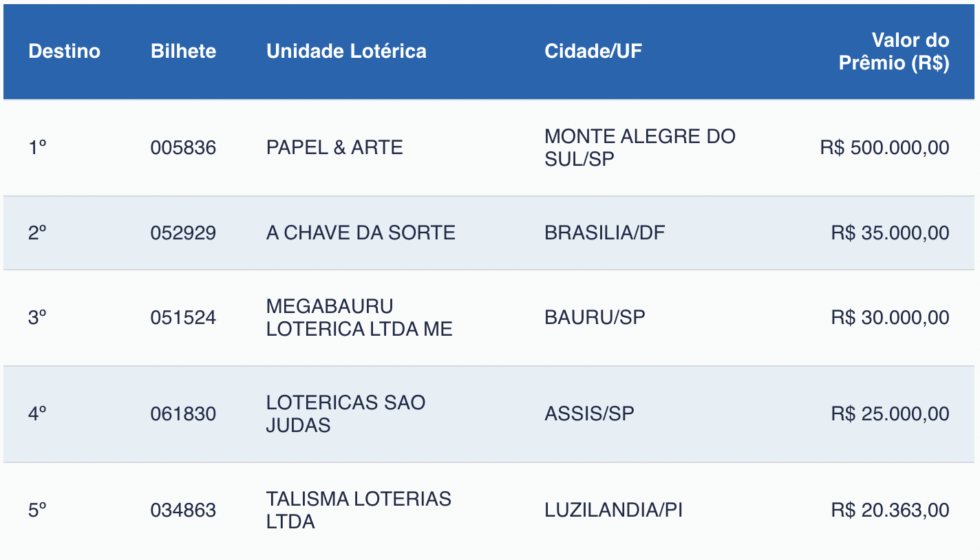The image size is (980, 560).
Task: Click LOTERICAS SAO JUDAS cell
Action: tap(345, 413)
